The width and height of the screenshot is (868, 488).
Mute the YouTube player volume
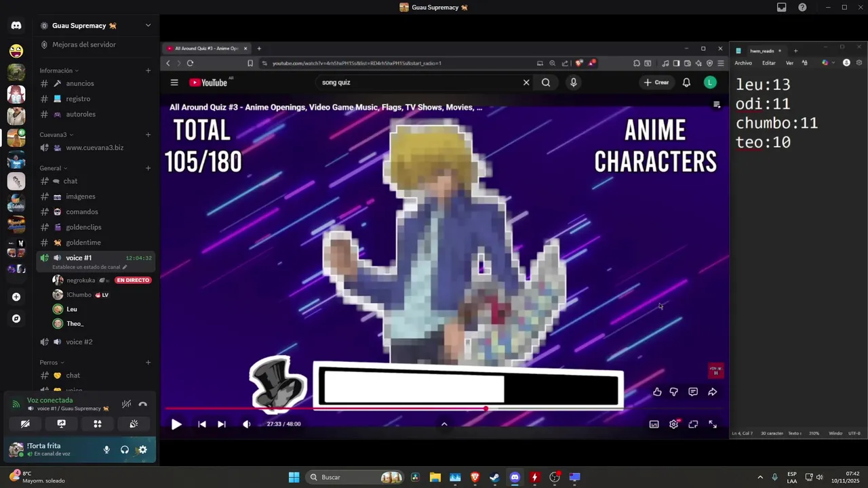point(246,424)
